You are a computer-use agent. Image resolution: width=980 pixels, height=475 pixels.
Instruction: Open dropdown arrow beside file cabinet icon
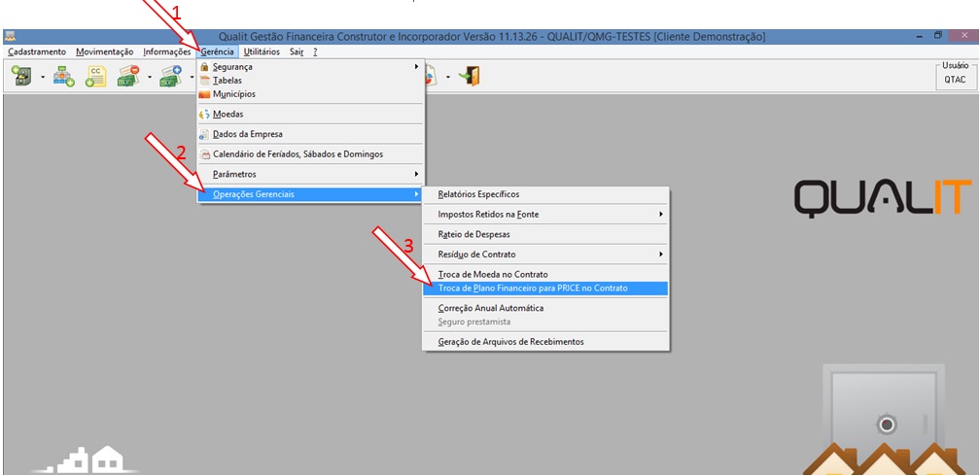tap(43, 78)
